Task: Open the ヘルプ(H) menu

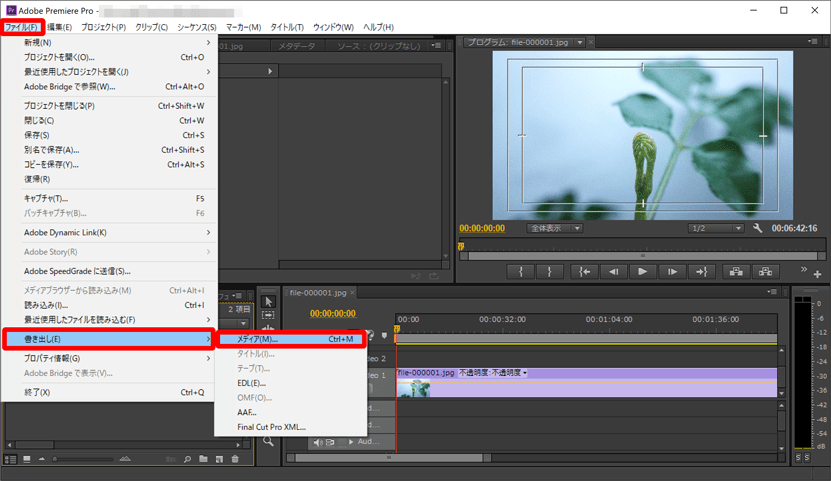Action: pyautogui.click(x=378, y=27)
